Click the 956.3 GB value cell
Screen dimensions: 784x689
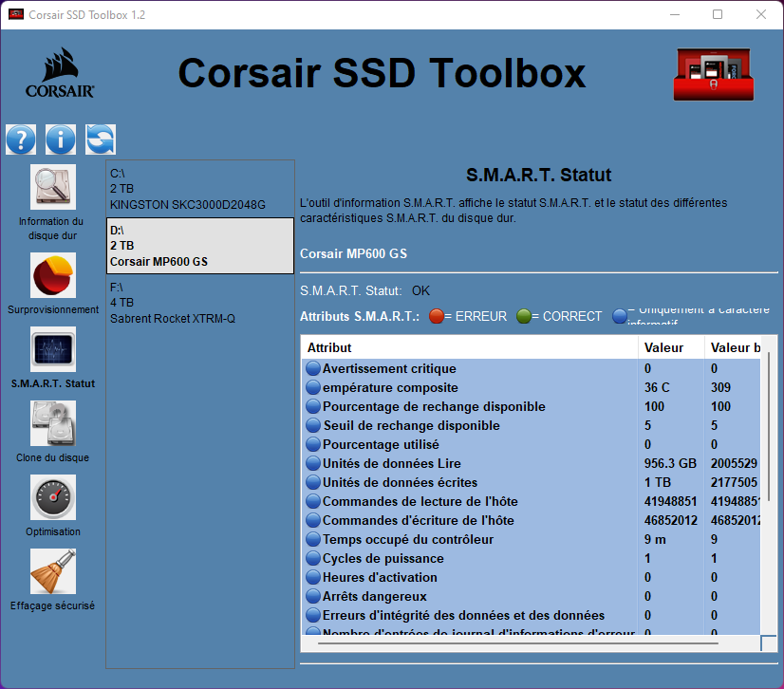pos(670,463)
